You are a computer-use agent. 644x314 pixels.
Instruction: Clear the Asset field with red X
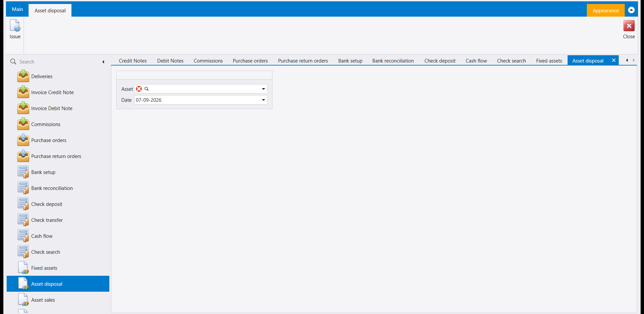coord(139,89)
